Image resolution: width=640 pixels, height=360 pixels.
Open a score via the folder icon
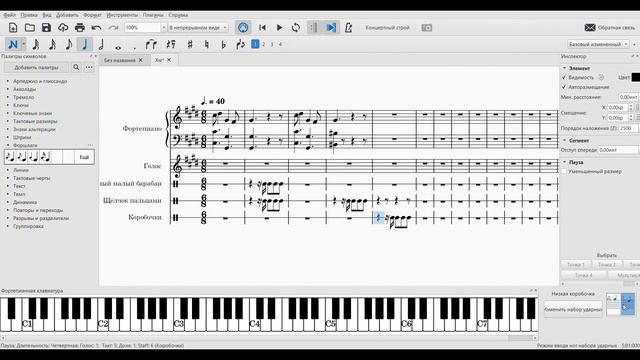(x=29, y=28)
